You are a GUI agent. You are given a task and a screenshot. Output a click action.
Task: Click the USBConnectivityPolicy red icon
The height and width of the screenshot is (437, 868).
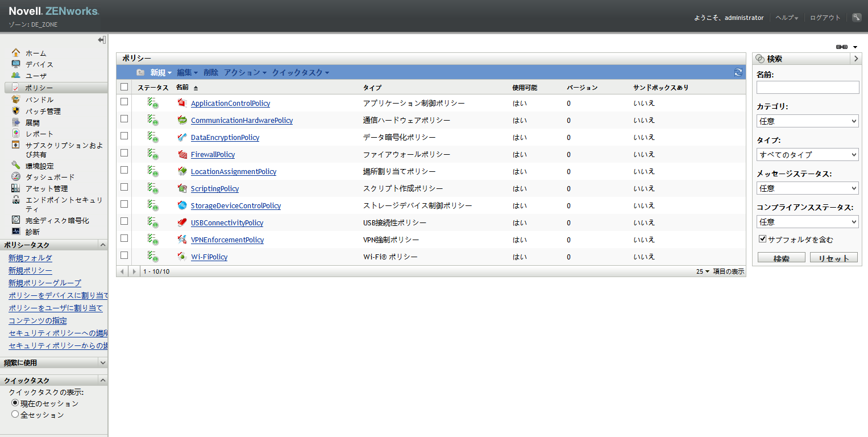(182, 222)
